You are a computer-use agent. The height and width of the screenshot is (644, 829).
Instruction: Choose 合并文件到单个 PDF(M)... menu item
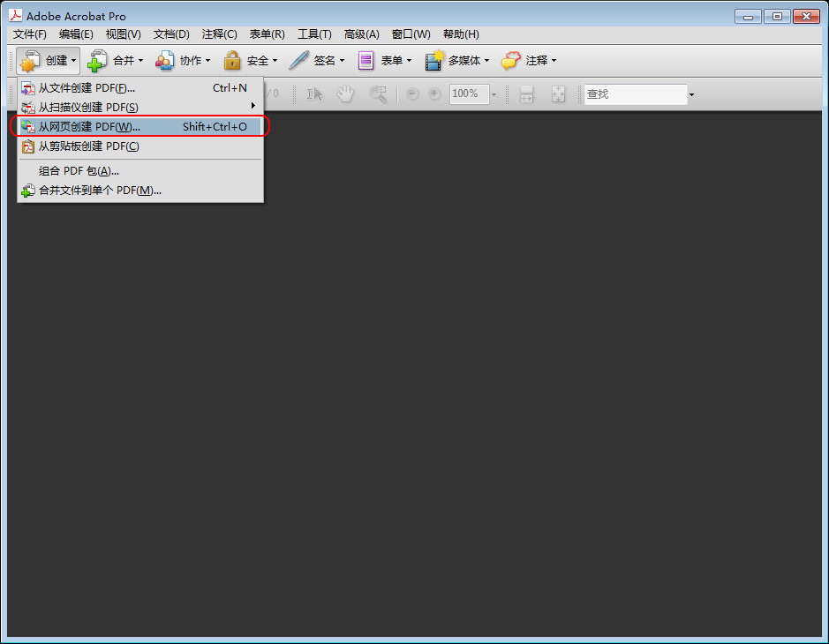click(140, 191)
